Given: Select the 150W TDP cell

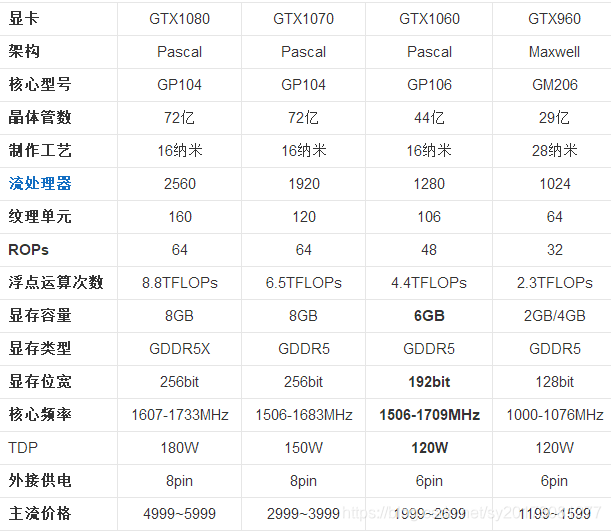Looking at the screenshot, I should point(304,448).
